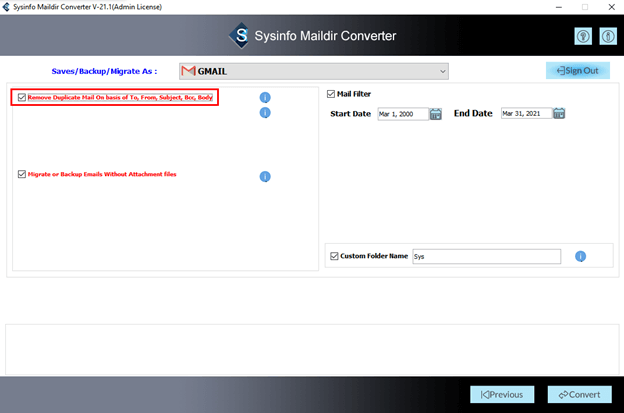Screen dimensions: 624x413
Task: Click the End Date label
Action: [x=473, y=113]
